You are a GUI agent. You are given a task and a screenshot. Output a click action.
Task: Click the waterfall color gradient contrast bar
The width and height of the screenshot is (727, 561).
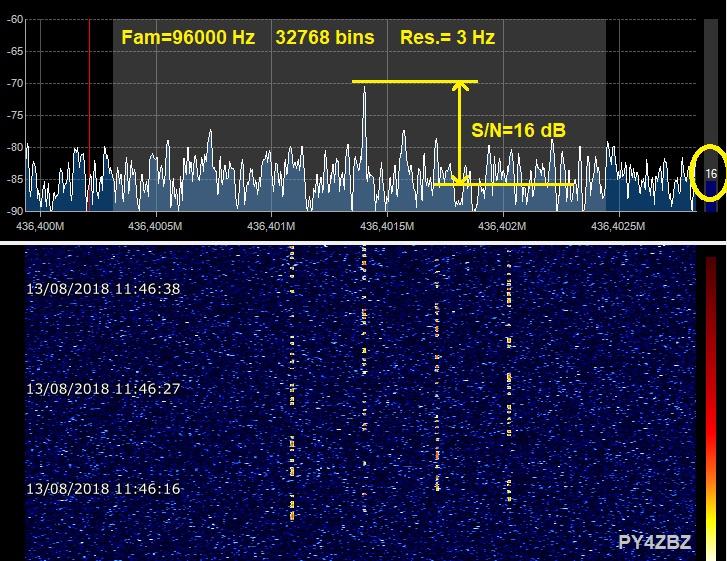[711, 408]
